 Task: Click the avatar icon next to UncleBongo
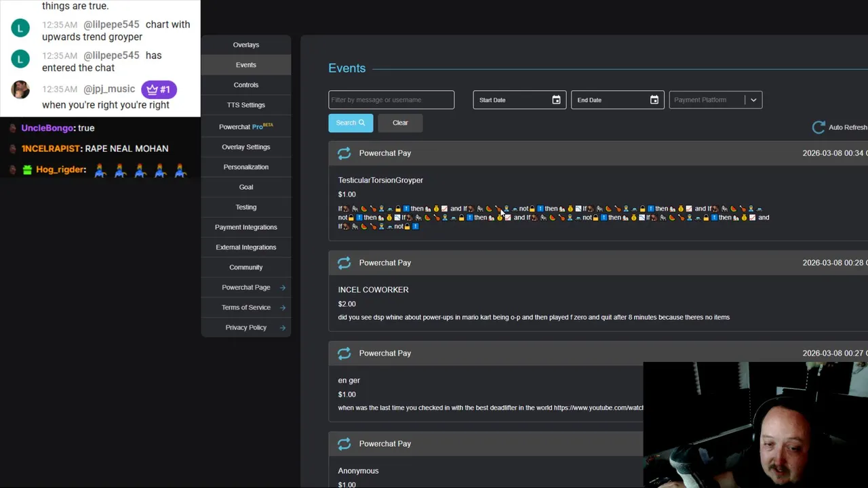(13, 128)
